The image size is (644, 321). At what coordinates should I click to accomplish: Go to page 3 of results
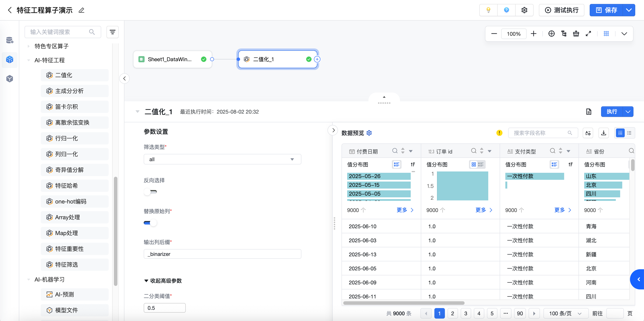(x=465, y=314)
